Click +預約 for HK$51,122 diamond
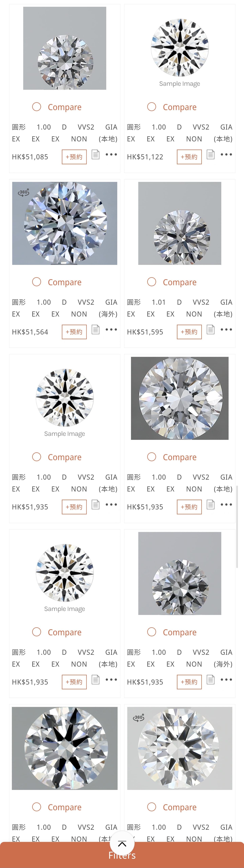This screenshot has width=244, height=868. tap(189, 157)
